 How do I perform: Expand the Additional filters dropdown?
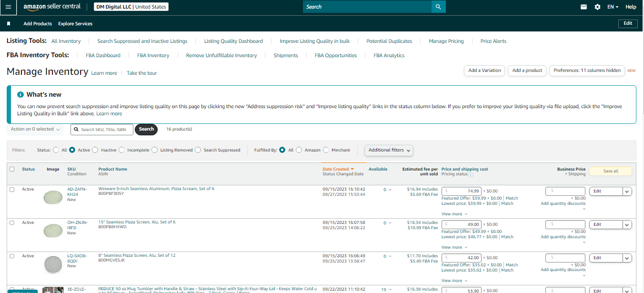(x=389, y=150)
